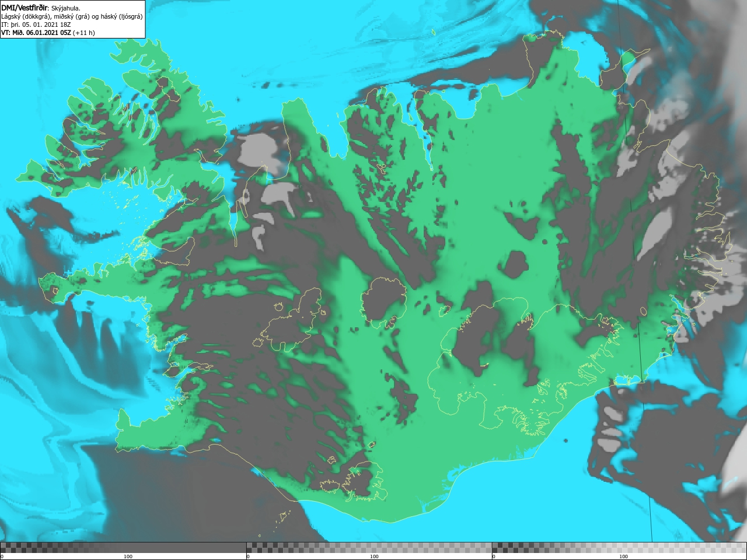Click the 'Lágský (dökkgrá), miðský (grá)' legend line
This screenshot has height=560, width=747.
(72, 16)
